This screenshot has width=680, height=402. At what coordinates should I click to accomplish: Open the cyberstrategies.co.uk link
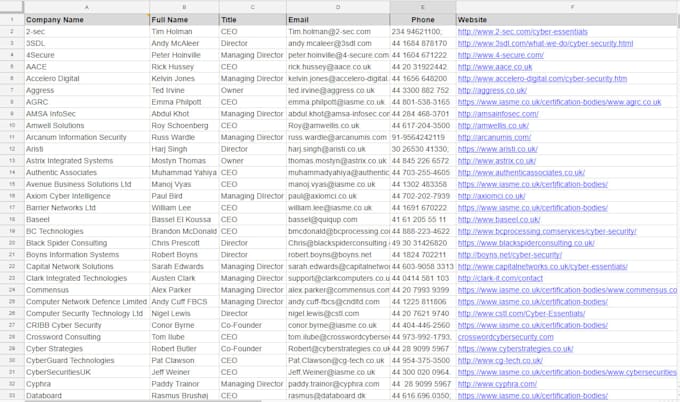515,349
